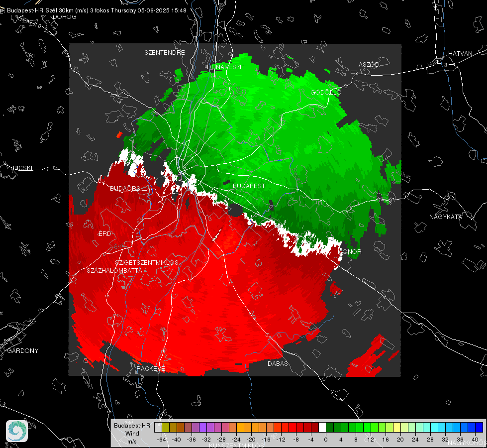Image resolution: width=487 pixels, height=448 pixels.
Task: Click the -16 legend value
Action: [266, 440]
